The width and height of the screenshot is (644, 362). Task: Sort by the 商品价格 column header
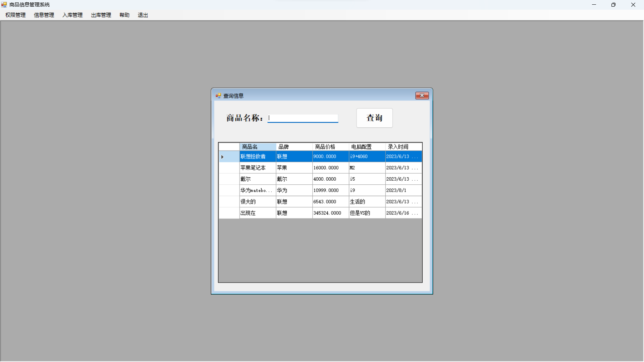331,147
